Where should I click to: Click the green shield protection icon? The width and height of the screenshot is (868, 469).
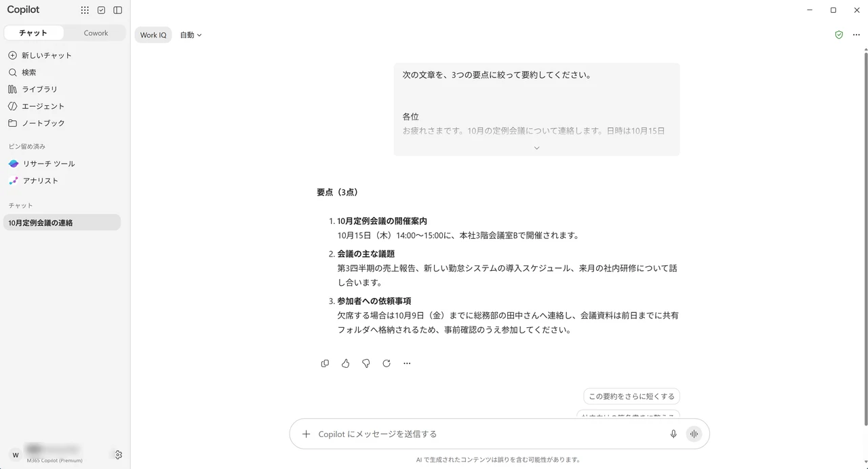839,35
